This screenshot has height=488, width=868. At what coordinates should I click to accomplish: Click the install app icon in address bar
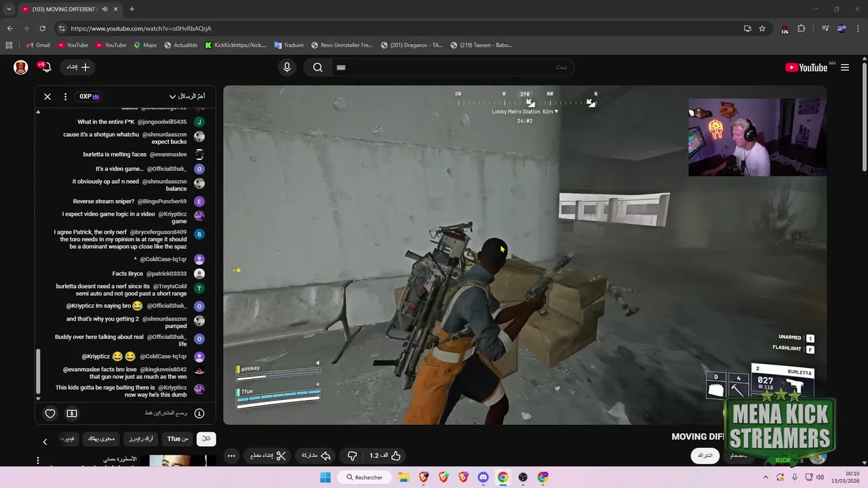pos(747,28)
